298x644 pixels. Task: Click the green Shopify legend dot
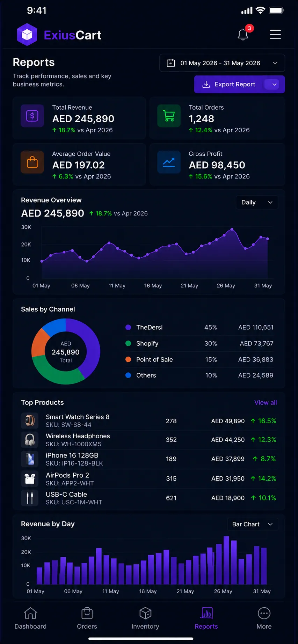tap(128, 343)
